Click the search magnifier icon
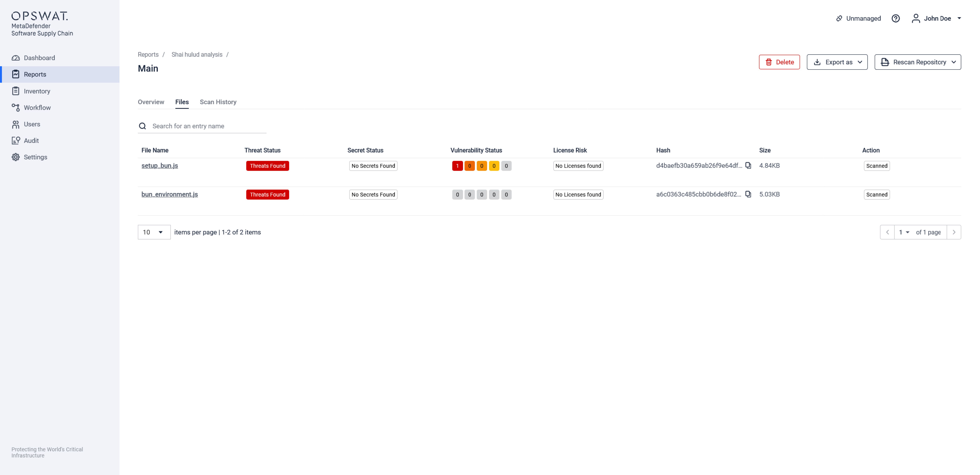This screenshot has height=475, width=980. click(x=142, y=126)
